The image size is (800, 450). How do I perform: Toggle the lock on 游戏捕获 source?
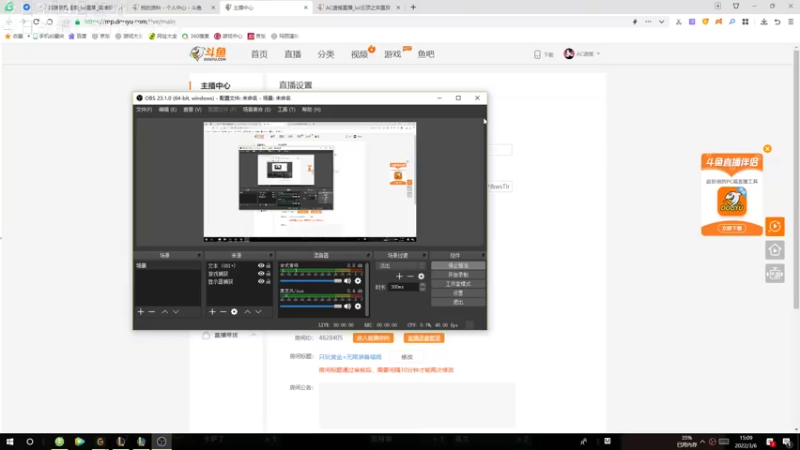[x=268, y=274]
